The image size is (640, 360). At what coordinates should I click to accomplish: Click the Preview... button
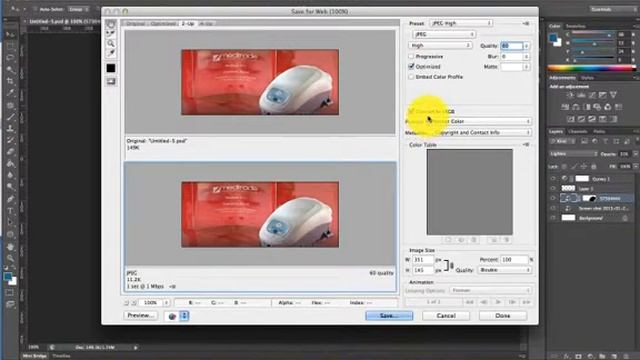[140, 316]
